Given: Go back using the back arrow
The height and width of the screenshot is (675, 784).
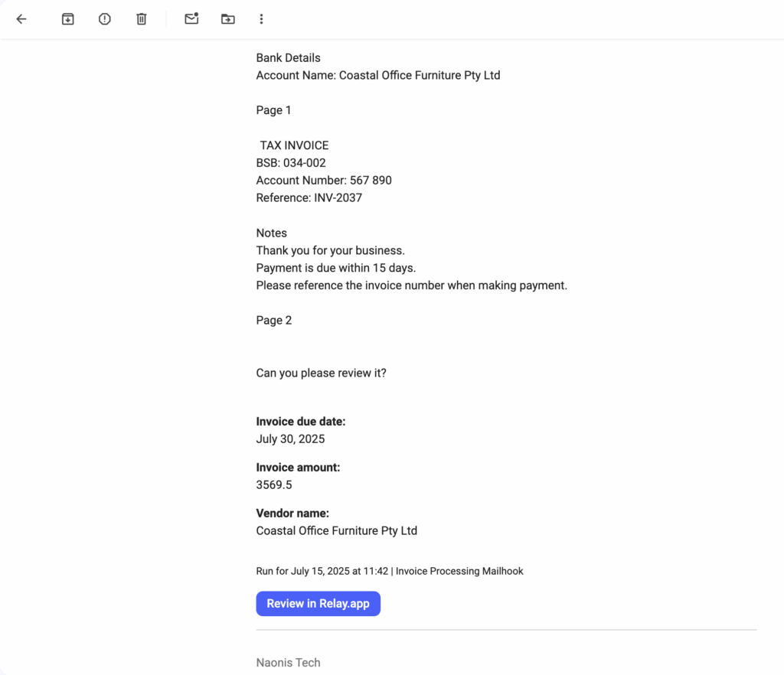Looking at the screenshot, I should (x=21, y=19).
